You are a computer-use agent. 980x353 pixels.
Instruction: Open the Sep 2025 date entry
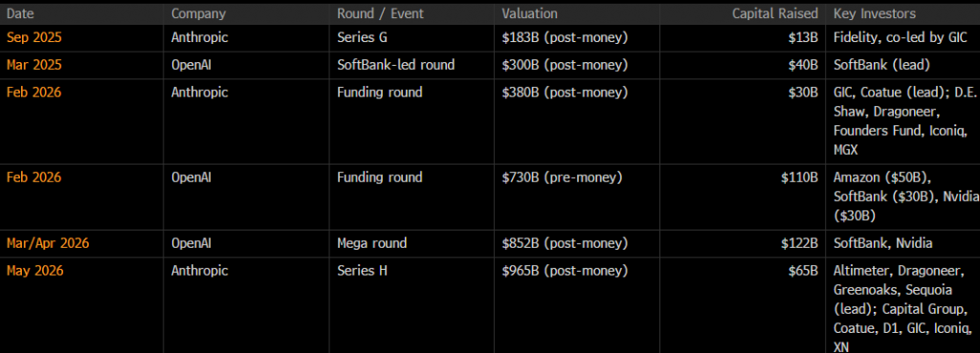(x=34, y=37)
